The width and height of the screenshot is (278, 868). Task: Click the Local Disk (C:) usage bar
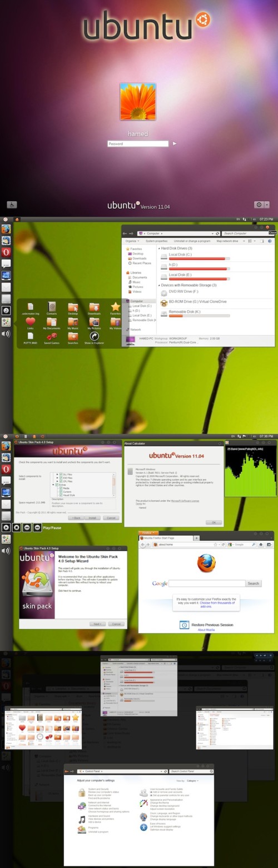(x=200, y=258)
